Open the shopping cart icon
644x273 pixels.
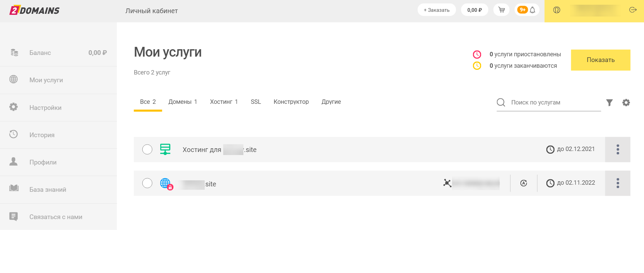click(x=501, y=10)
